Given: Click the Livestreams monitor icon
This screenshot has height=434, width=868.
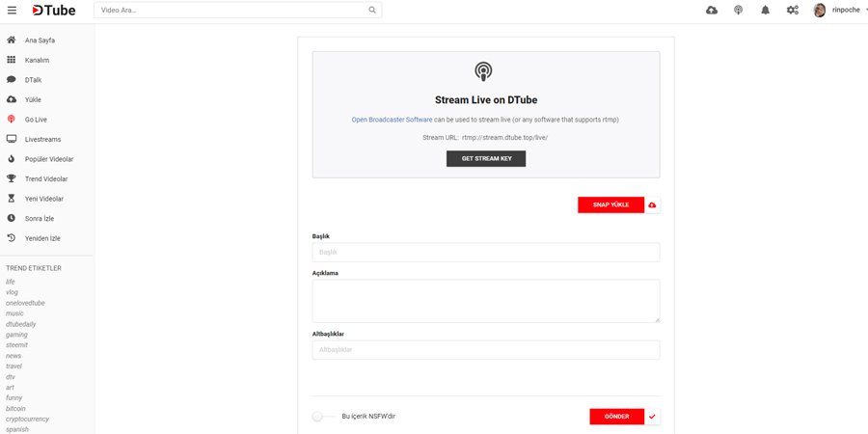Looking at the screenshot, I should (11, 139).
